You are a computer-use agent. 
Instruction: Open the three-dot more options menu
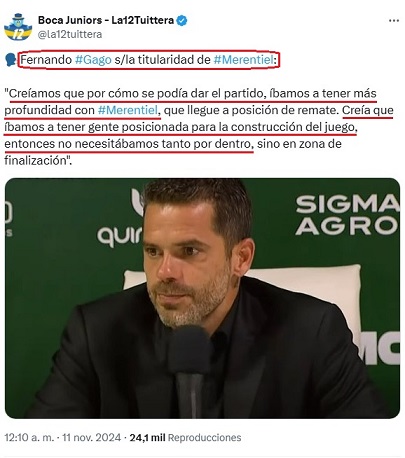click(394, 21)
